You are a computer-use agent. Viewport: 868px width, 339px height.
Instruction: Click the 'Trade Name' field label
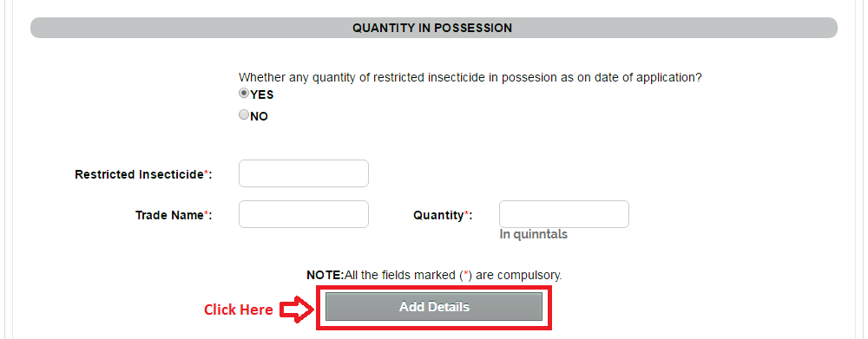169,215
